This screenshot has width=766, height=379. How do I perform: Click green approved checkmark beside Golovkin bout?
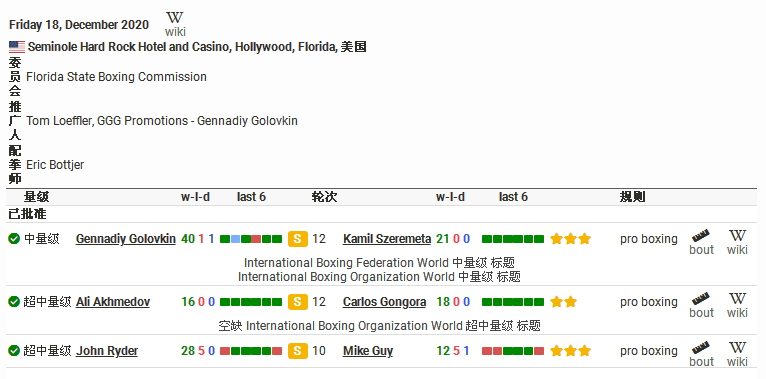14,239
